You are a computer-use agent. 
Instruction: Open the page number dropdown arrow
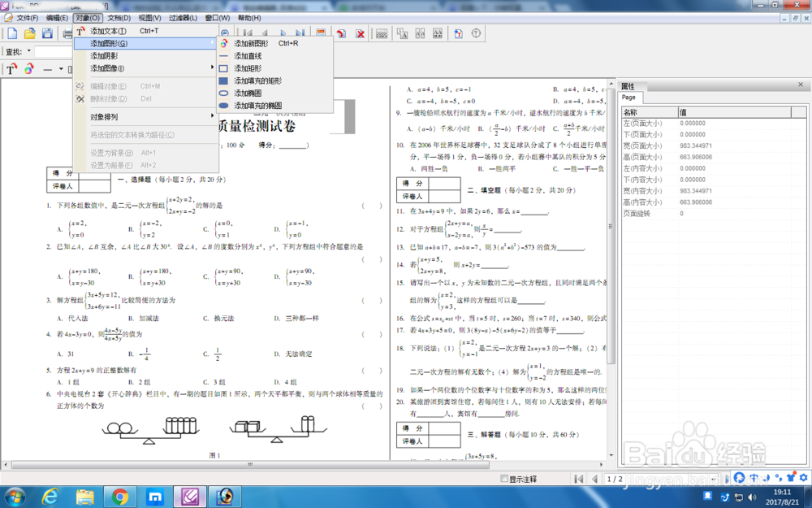tap(712, 478)
